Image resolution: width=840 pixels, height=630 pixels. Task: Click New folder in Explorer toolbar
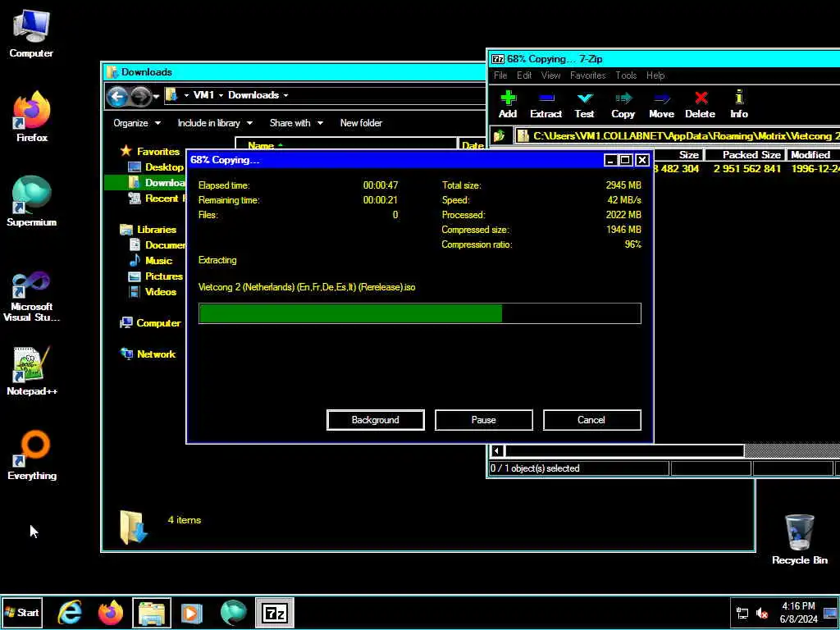[361, 123]
